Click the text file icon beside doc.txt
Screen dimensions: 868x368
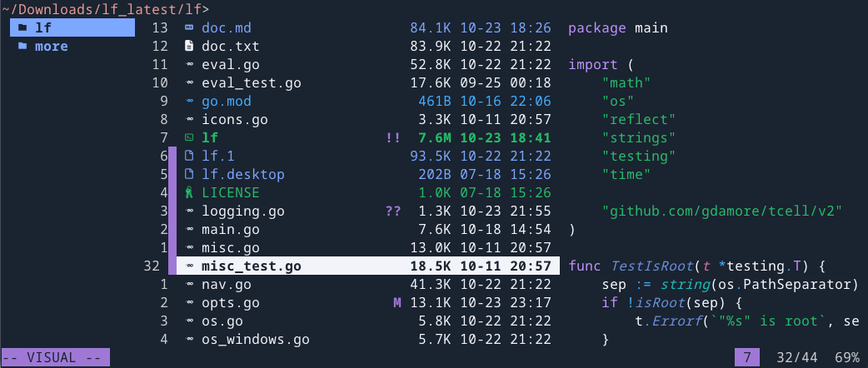click(189, 47)
